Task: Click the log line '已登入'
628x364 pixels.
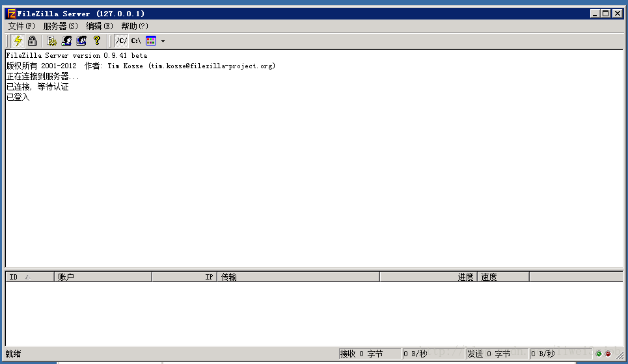Action: (18, 97)
